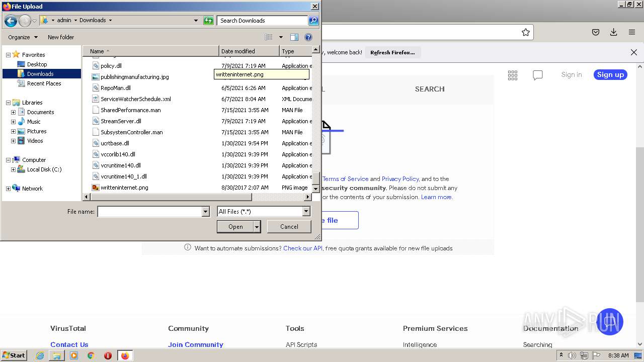The width and height of the screenshot is (644, 362).
Task: Select the ServiceWatcherSchedule.xml file
Action: (135, 99)
